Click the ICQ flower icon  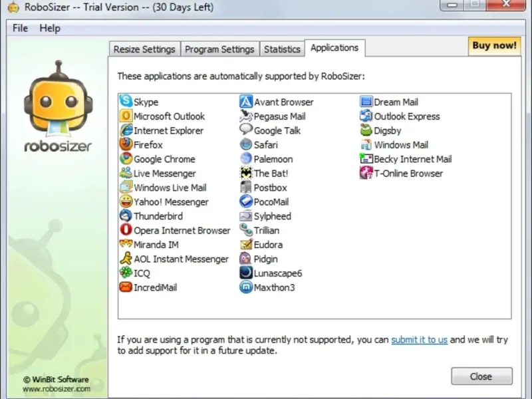tap(126, 273)
